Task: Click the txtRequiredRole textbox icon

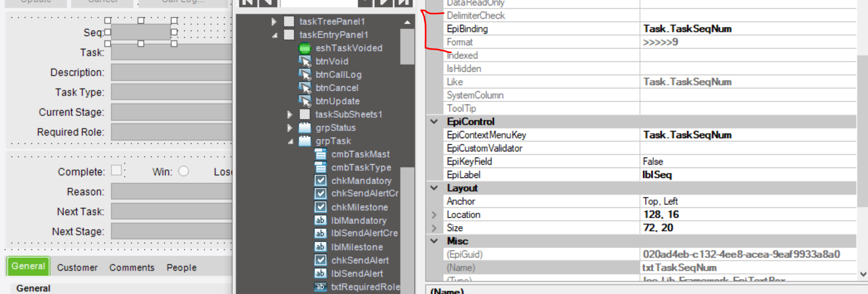Action: click(x=321, y=287)
